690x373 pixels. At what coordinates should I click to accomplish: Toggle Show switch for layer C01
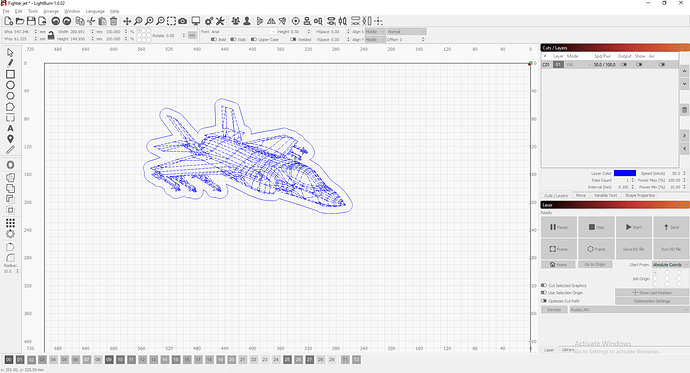click(x=639, y=65)
